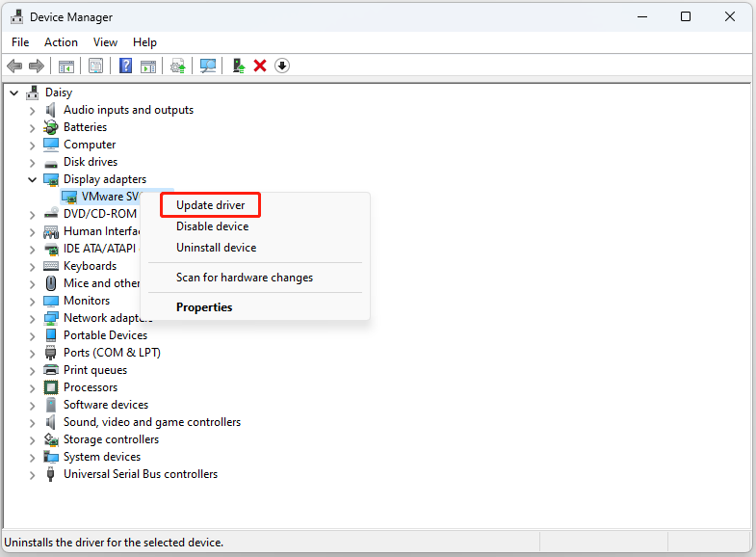Open the File menu
Screen dimensions: 756x557
click(x=20, y=42)
